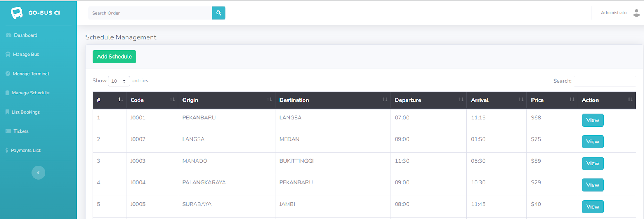View schedule J0003 details
Viewport: 644px width, 219px height.
(x=592, y=164)
